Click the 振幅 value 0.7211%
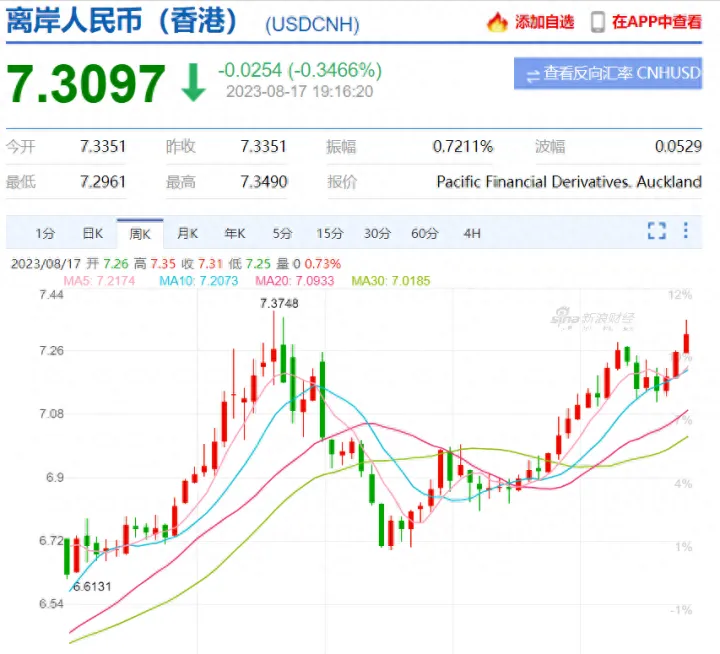The height and width of the screenshot is (654, 720). point(463,147)
